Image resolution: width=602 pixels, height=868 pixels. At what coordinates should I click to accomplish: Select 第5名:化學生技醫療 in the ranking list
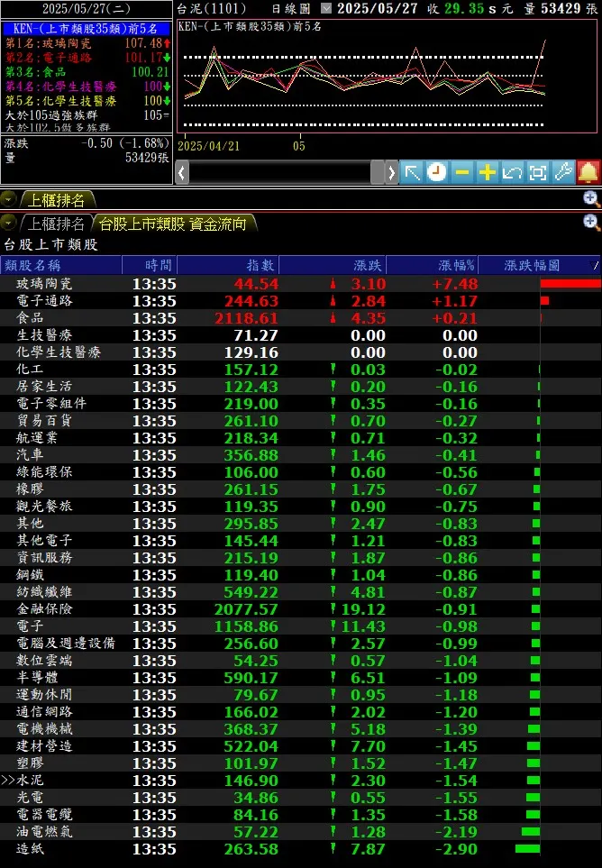87,101
